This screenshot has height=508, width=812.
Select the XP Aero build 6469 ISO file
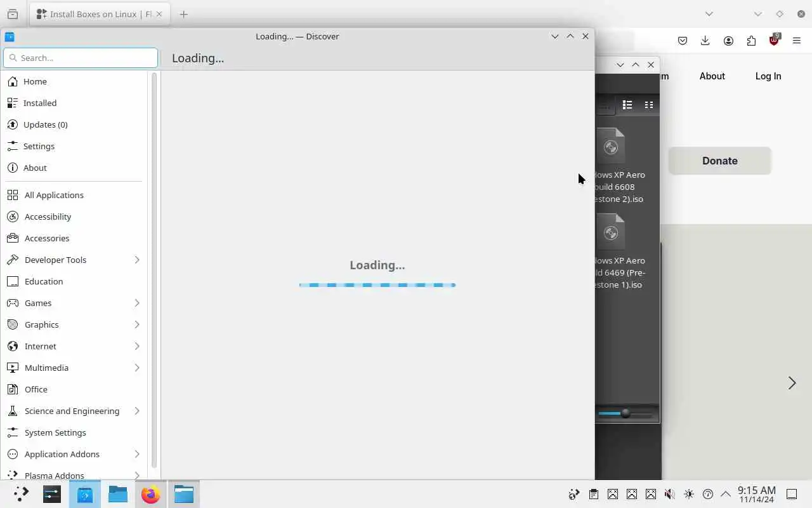coord(619,252)
